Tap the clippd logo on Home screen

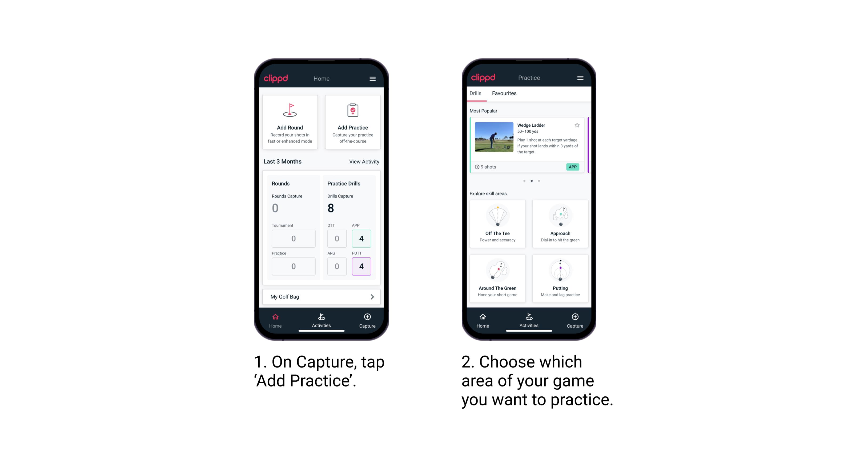tap(277, 78)
